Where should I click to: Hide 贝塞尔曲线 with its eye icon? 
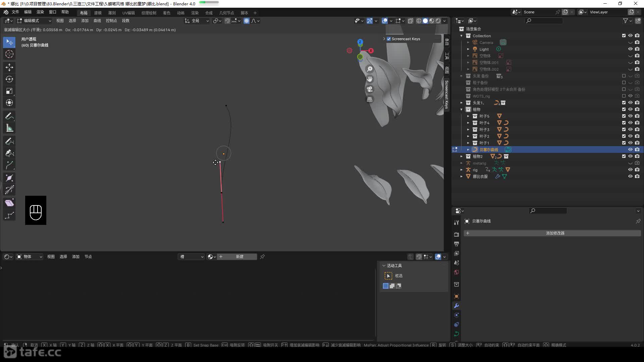[630, 149]
